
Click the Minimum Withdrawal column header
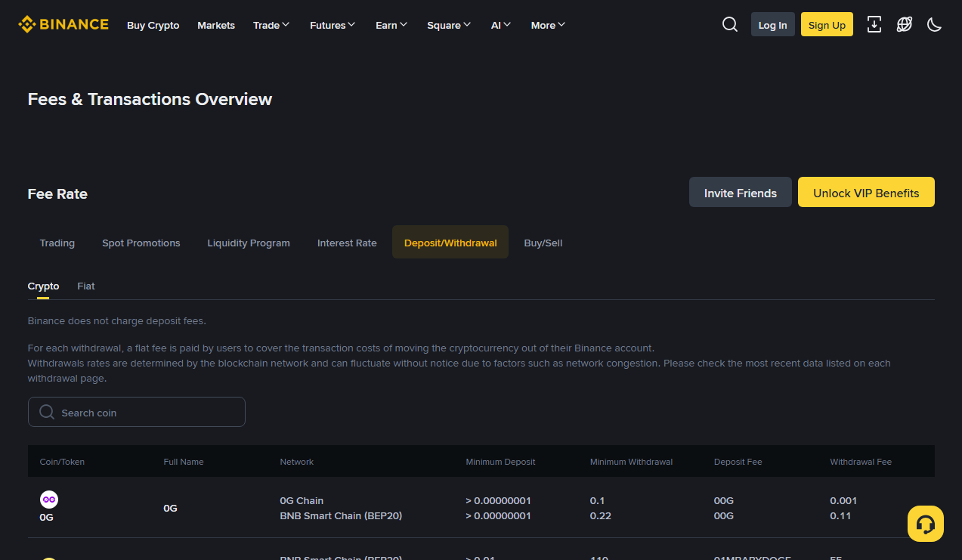tap(631, 462)
